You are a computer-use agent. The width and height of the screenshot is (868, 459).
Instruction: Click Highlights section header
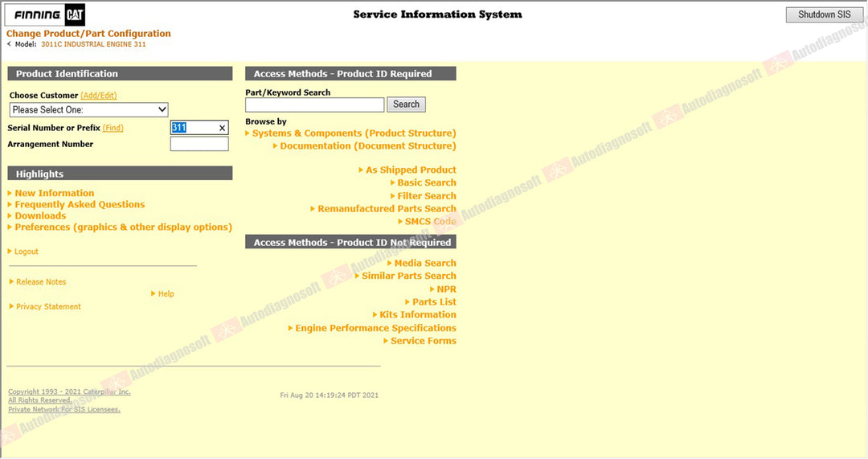pyautogui.click(x=120, y=174)
